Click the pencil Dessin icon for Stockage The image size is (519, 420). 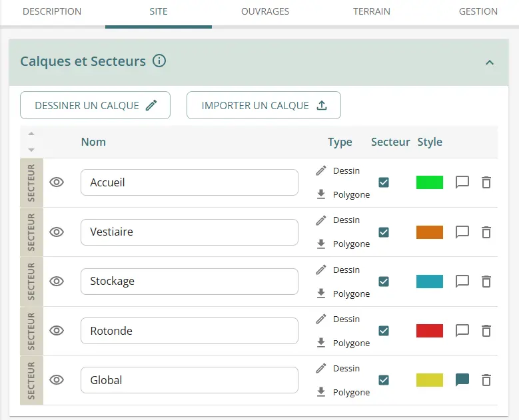pyautogui.click(x=321, y=270)
